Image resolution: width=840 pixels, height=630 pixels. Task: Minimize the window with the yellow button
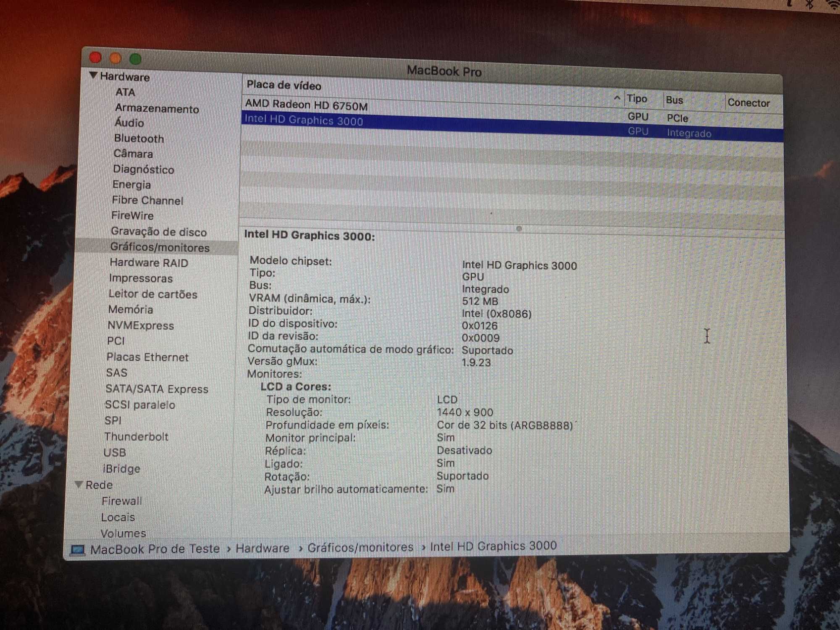point(115,58)
